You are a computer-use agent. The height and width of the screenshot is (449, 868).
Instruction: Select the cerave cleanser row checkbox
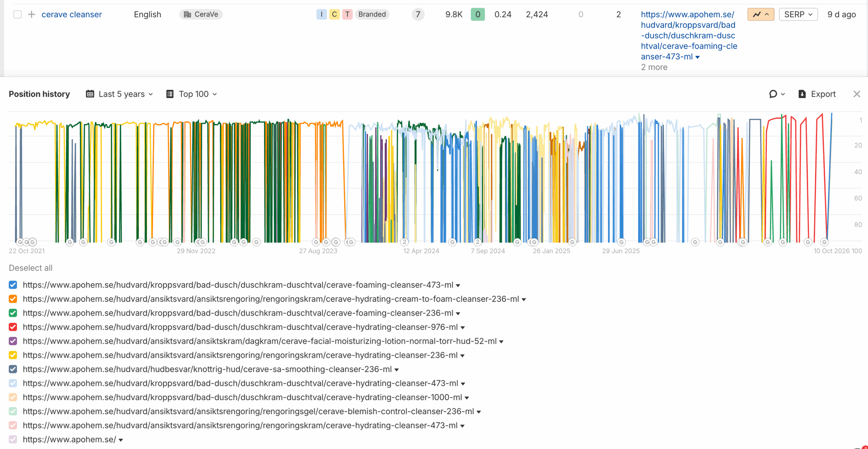click(18, 15)
